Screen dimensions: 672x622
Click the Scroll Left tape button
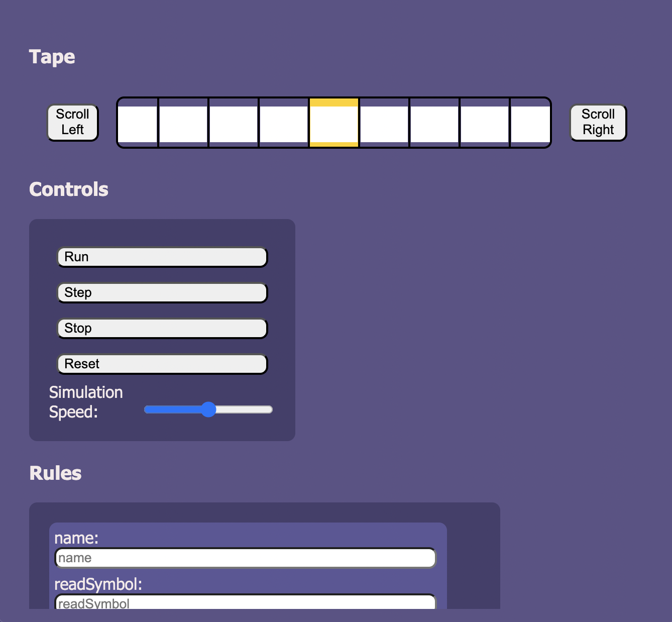(73, 123)
